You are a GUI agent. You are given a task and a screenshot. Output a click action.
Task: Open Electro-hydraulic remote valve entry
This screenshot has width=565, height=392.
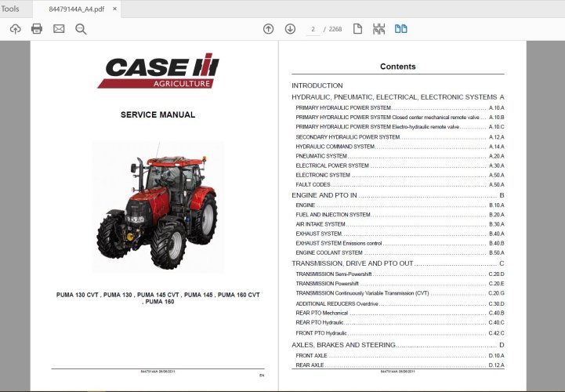(x=400, y=127)
